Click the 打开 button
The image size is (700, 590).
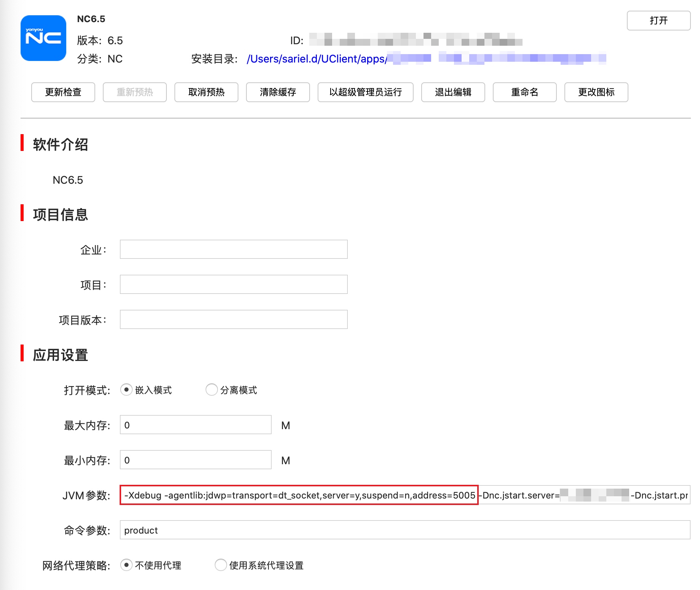658,21
